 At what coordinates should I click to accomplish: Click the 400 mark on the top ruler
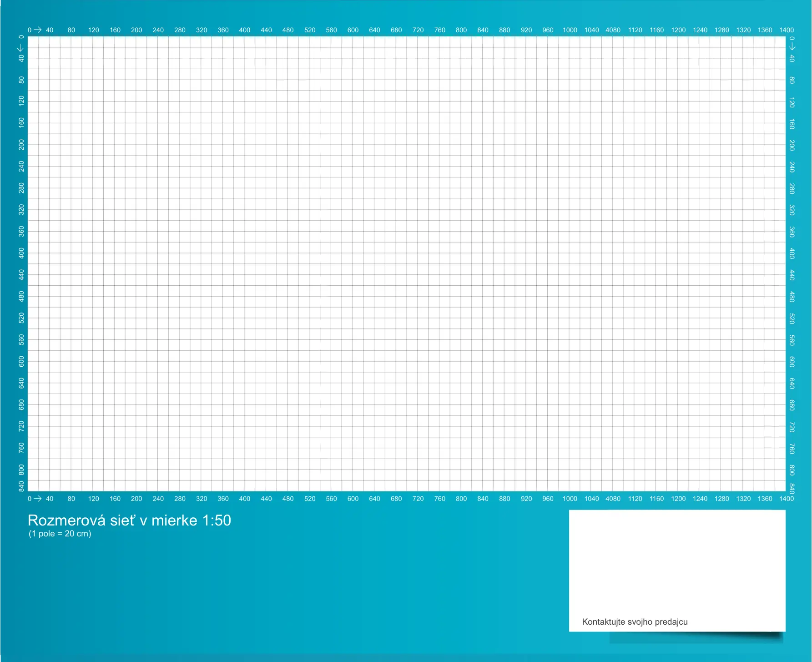[245, 30]
